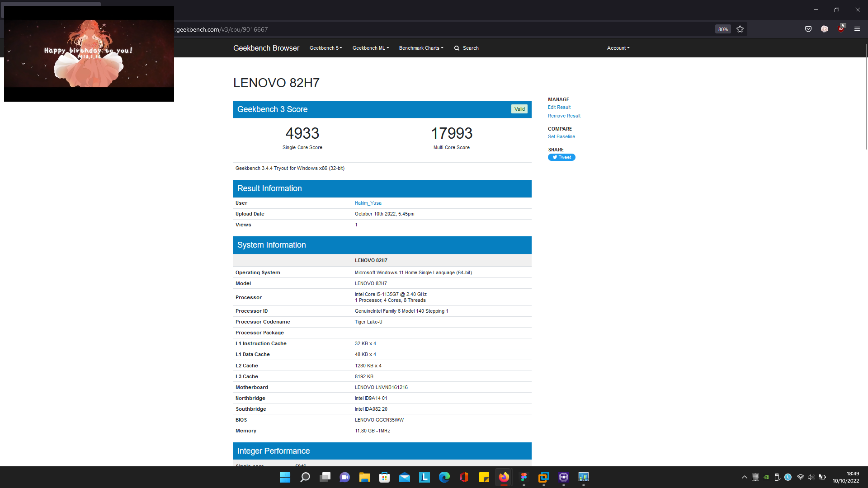Reset the 80% zoom level badge
This screenshot has width=868, height=488.
click(x=723, y=29)
